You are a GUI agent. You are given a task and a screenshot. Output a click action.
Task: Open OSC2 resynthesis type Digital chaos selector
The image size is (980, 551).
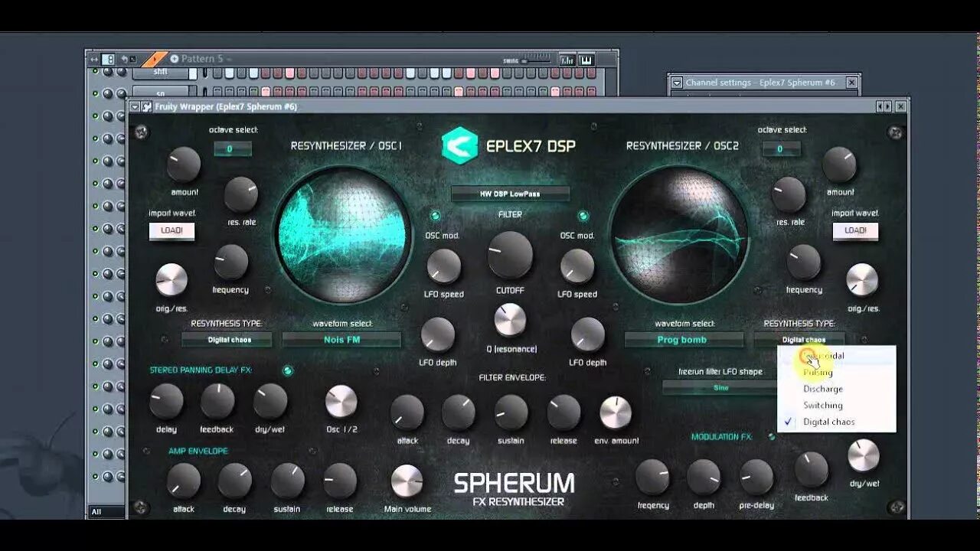(x=801, y=339)
